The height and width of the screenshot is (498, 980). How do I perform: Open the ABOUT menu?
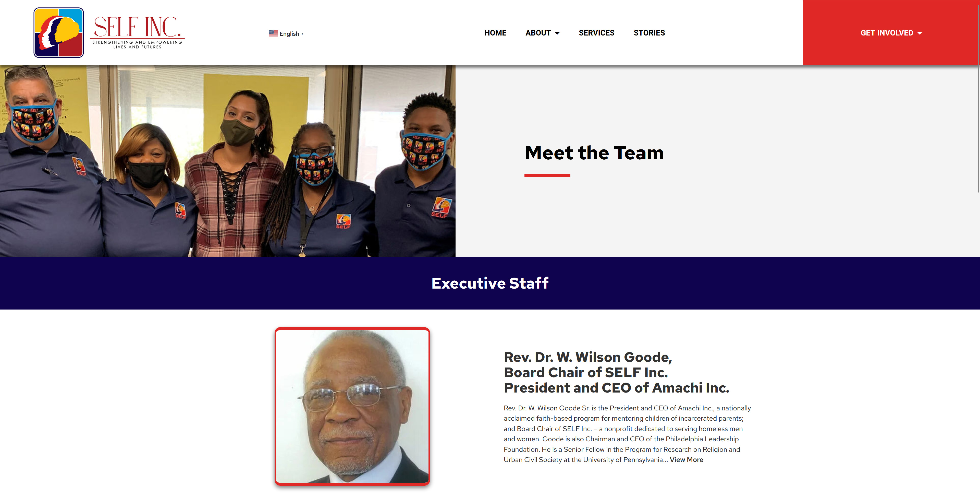[x=542, y=33]
